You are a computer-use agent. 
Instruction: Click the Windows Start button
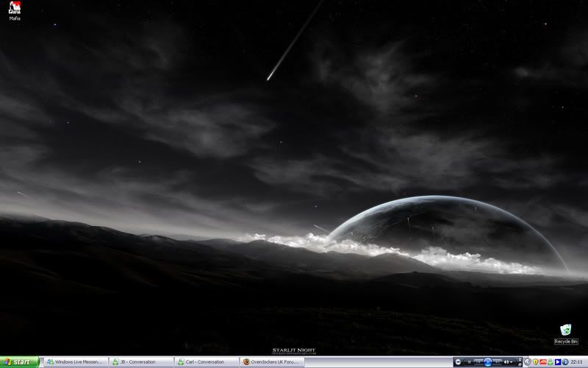20,362
